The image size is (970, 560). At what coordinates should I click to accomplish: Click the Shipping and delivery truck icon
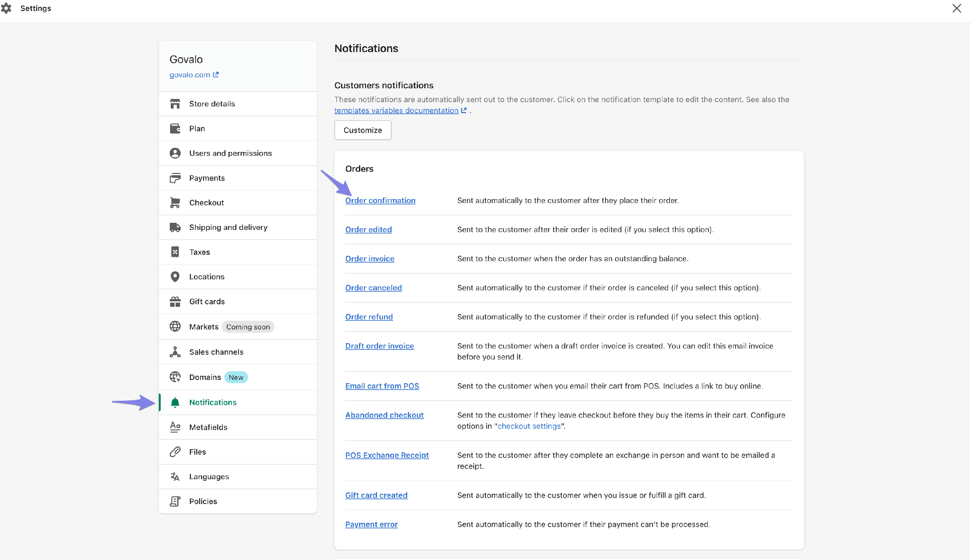coord(175,227)
